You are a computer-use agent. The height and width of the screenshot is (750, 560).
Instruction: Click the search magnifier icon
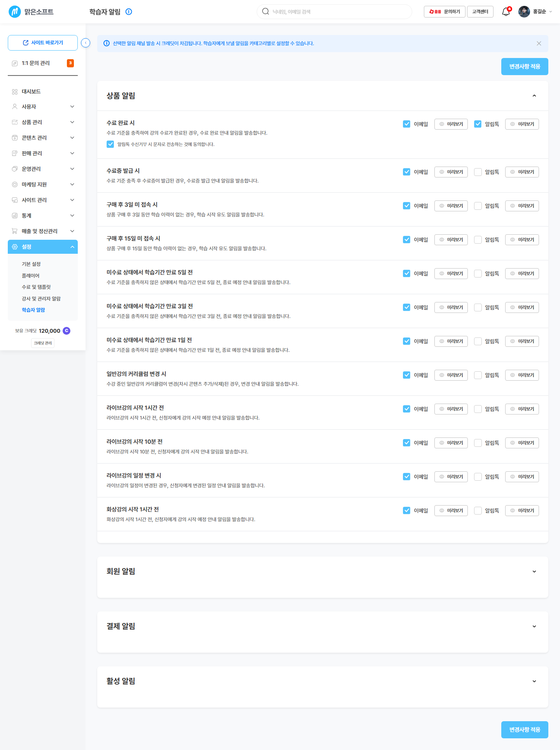tap(266, 11)
